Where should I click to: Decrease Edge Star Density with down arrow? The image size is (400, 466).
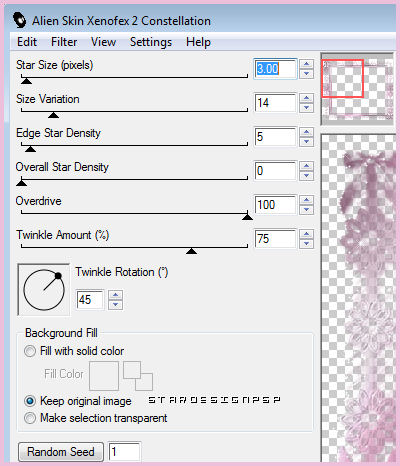tap(306, 142)
